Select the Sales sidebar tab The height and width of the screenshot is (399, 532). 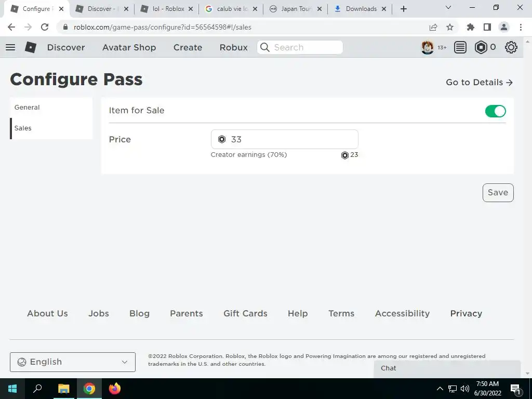(51, 128)
